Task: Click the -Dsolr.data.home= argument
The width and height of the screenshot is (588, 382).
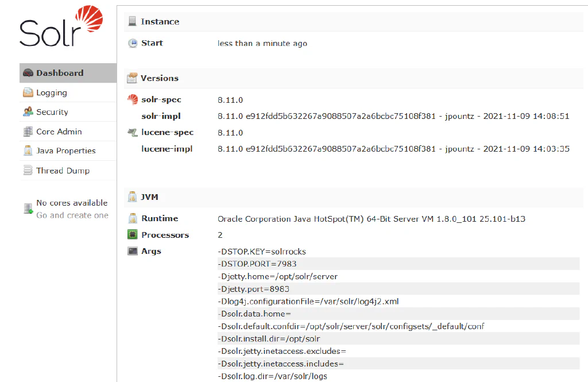Action: [399, 314]
